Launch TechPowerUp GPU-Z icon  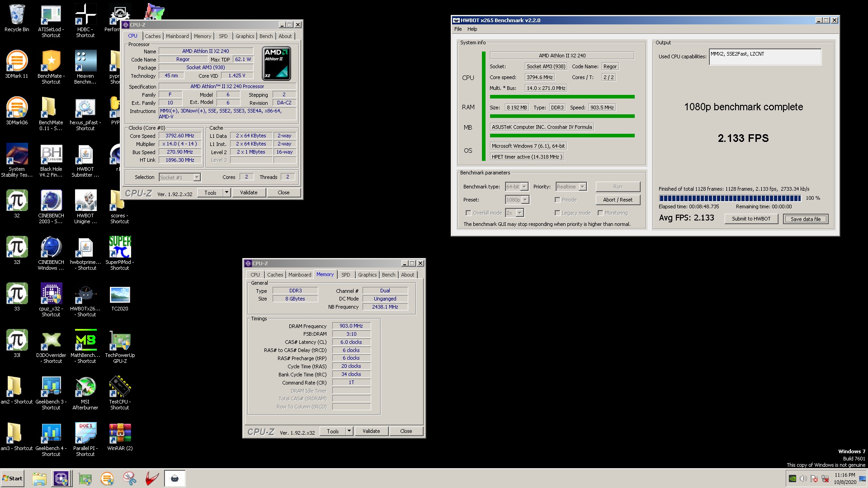point(120,346)
